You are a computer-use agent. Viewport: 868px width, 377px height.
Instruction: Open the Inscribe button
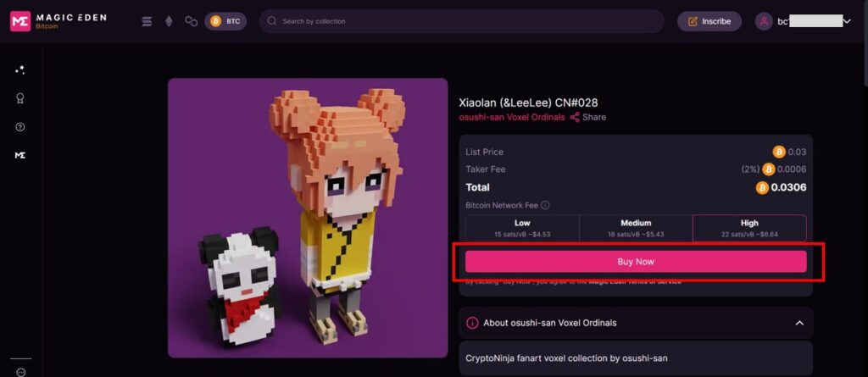point(709,21)
